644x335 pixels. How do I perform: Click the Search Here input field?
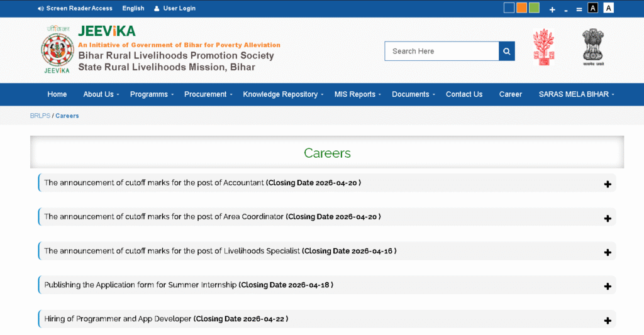[x=441, y=52]
